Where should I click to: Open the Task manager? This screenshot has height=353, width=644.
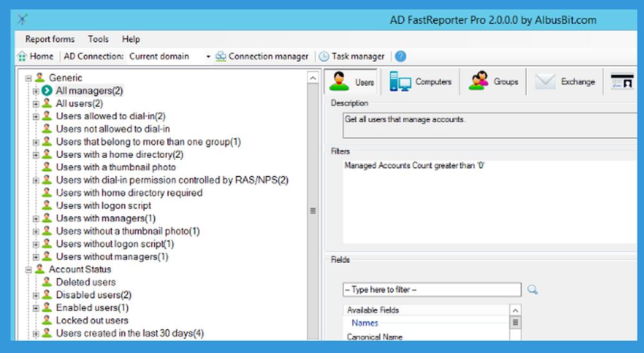(x=352, y=56)
